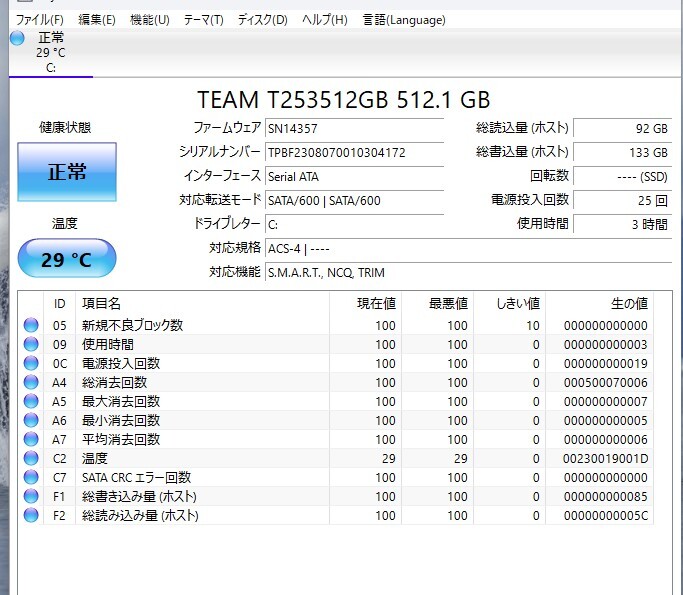Screen dimensions: 683x595
Task: Click the blue 正常 health status button
Action: pos(67,171)
